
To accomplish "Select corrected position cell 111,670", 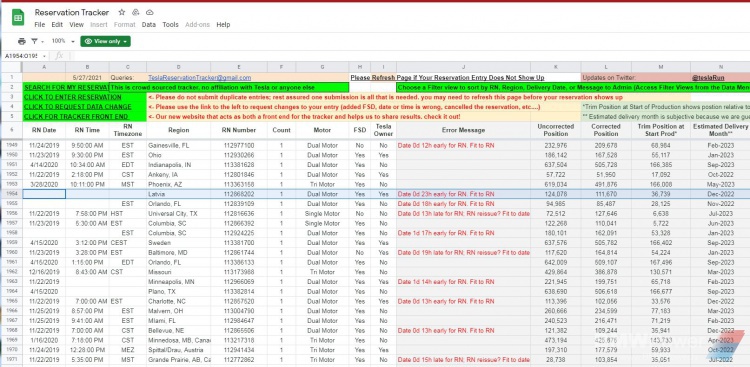I will pos(606,194).
